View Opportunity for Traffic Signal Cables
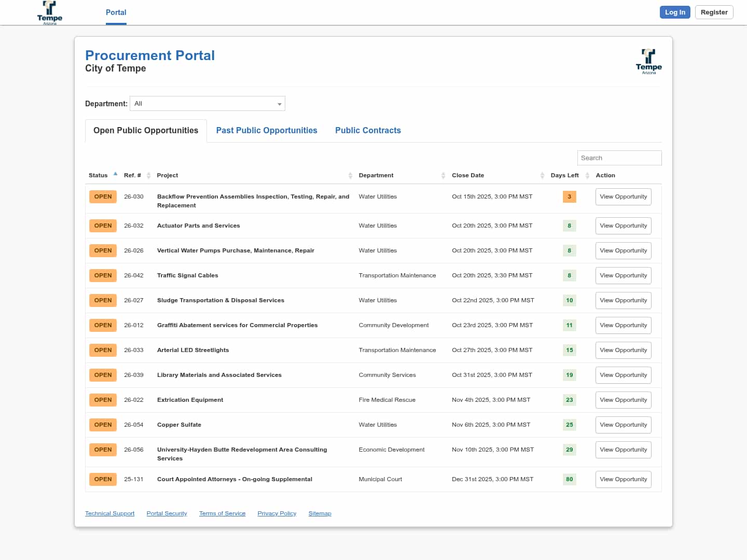Viewport: 747px width, 560px height. (x=623, y=276)
